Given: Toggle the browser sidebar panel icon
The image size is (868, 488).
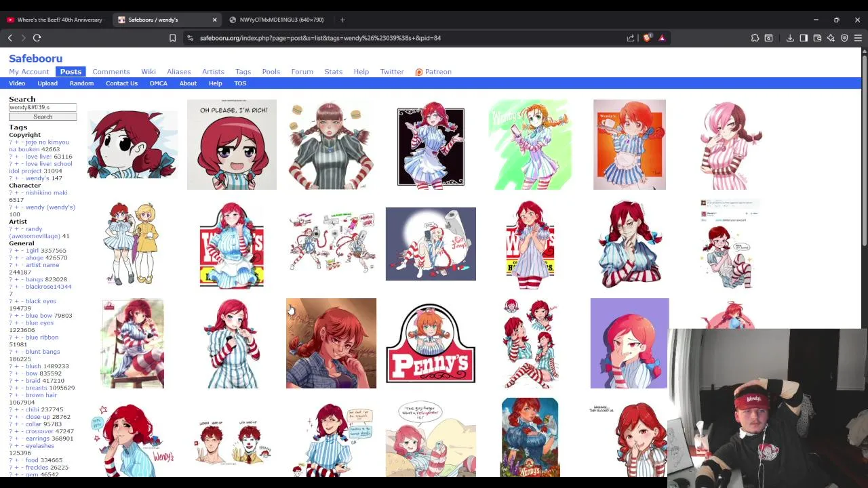Looking at the screenshot, I should pyautogui.click(x=804, y=38).
